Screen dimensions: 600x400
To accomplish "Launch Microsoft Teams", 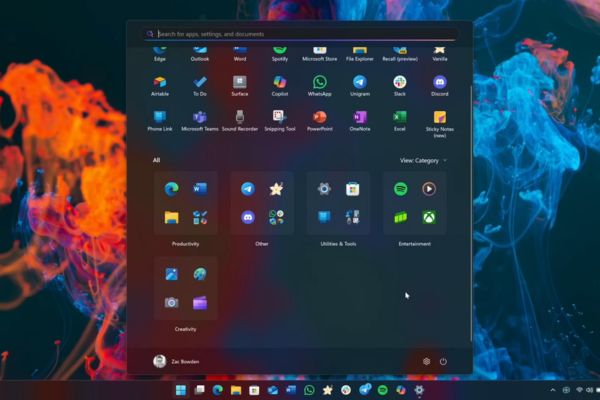I will (200, 121).
